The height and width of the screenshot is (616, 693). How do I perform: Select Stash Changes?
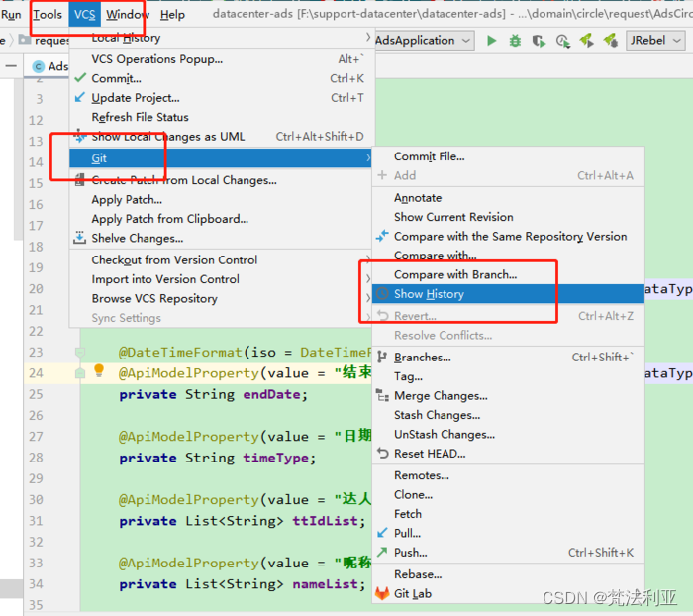click(x=508, y=415)
